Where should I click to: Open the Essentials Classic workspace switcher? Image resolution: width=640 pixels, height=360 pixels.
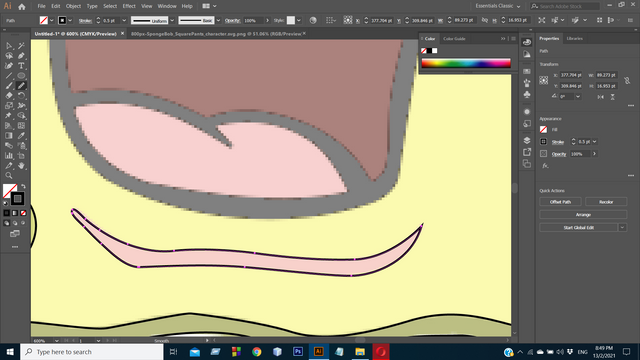498,6
